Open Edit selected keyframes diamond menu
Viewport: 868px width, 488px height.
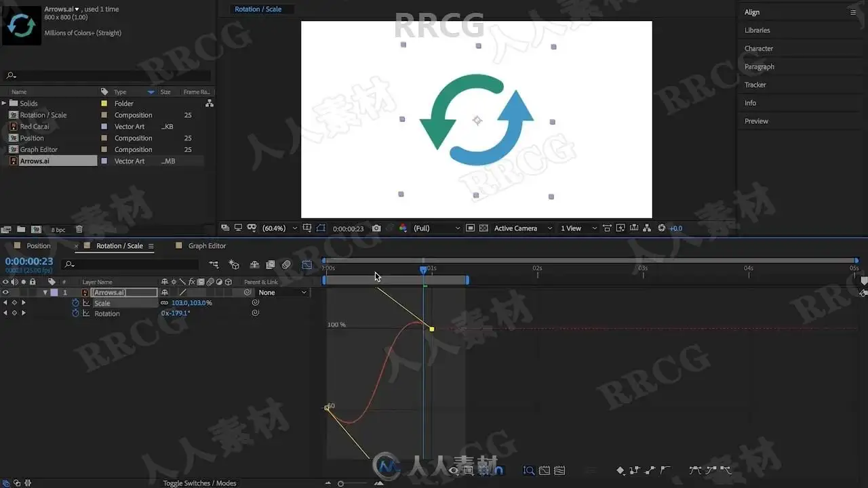coord(620,470)
